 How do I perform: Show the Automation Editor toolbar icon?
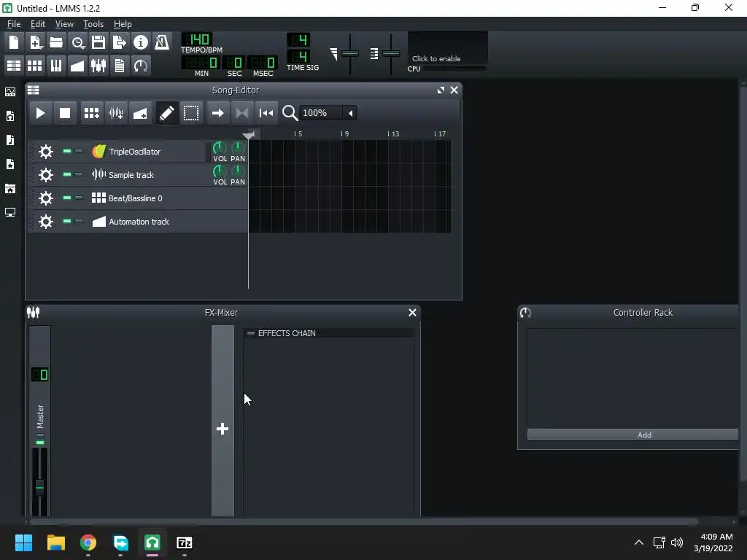coord(77,65)
